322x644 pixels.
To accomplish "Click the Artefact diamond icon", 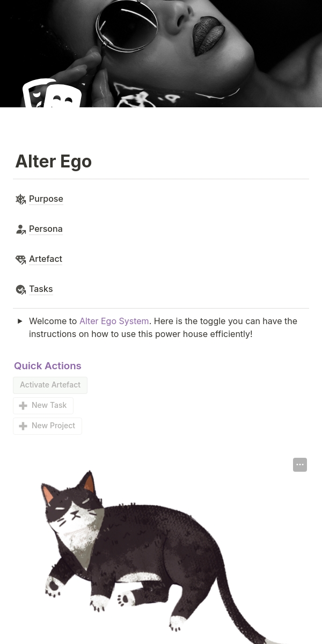I will [20, 259].
